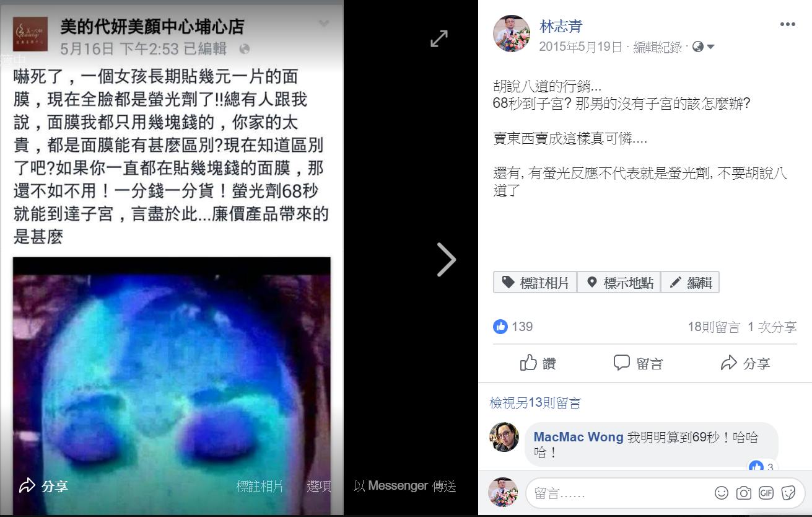This screenshot has height=517, width=812.
Task: Click 編輯 edit button with pencil
Action: pyautogui.click(x=690, y=283)
